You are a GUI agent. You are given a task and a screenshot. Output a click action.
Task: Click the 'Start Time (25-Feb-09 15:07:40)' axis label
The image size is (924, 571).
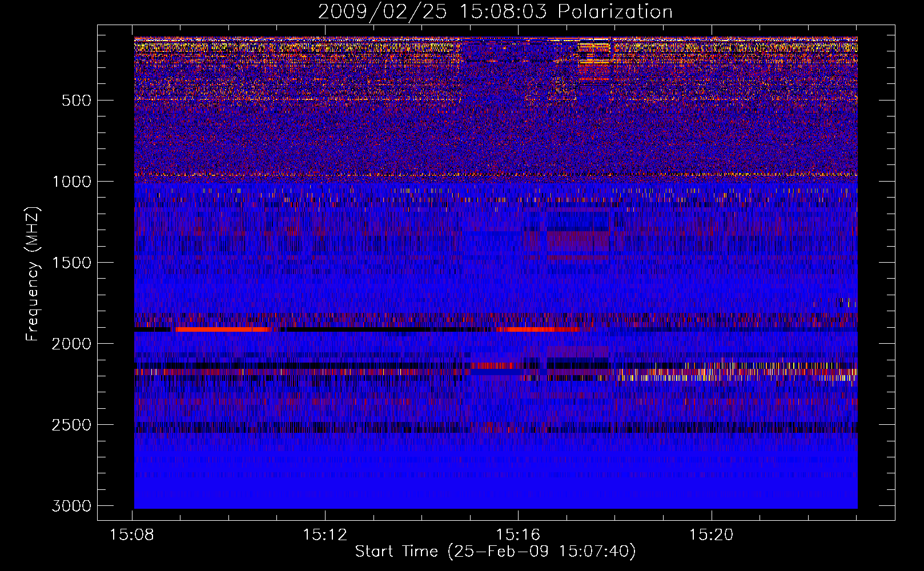495,552
